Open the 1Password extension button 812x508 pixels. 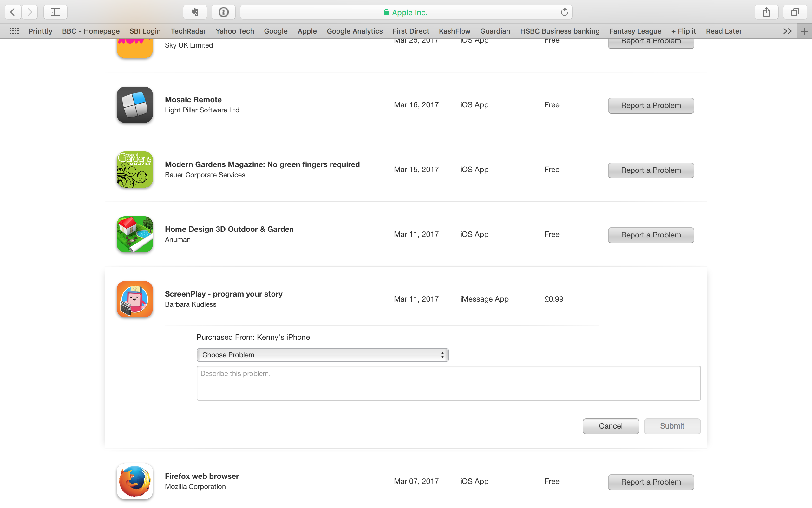(224, 12)
